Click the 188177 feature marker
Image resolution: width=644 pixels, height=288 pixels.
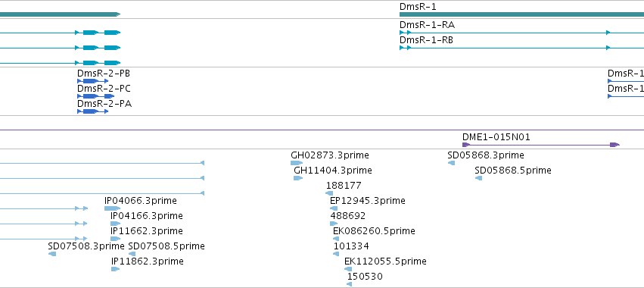tap(329, 193)
